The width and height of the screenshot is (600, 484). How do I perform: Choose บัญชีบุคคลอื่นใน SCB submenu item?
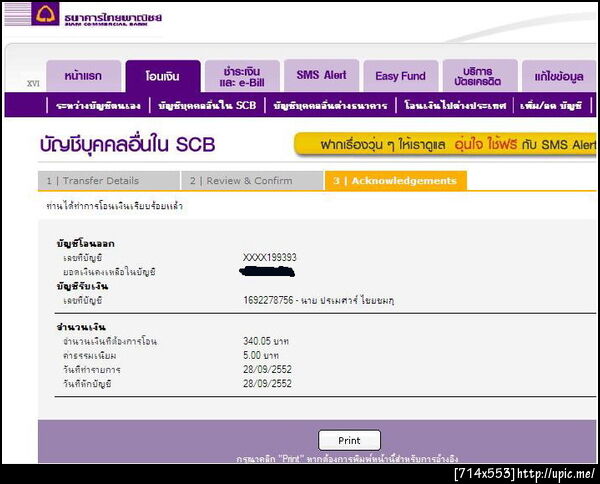pyautogui.click(x=207, y=105)
